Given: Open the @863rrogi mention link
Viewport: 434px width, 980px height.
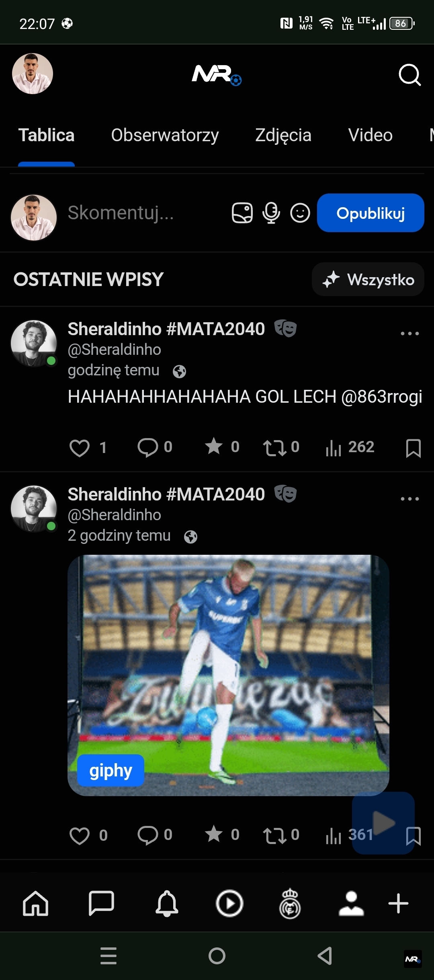Looking at the screenshot, I should pos(381,397).
